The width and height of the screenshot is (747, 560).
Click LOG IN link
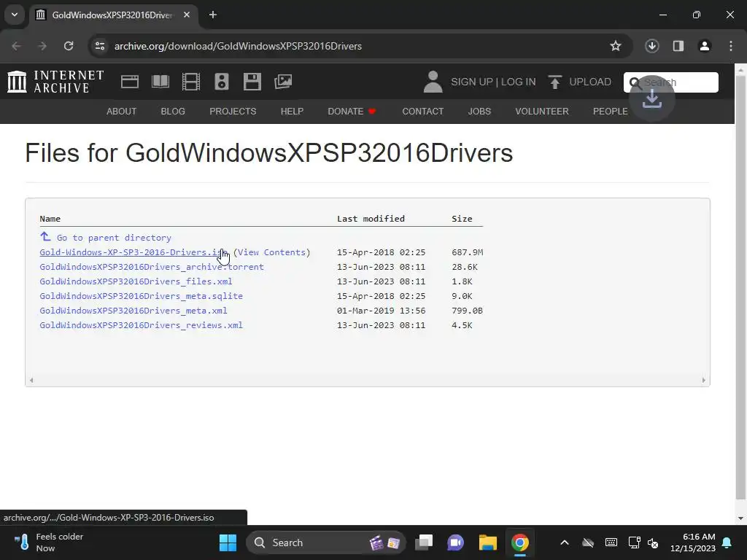519,82
